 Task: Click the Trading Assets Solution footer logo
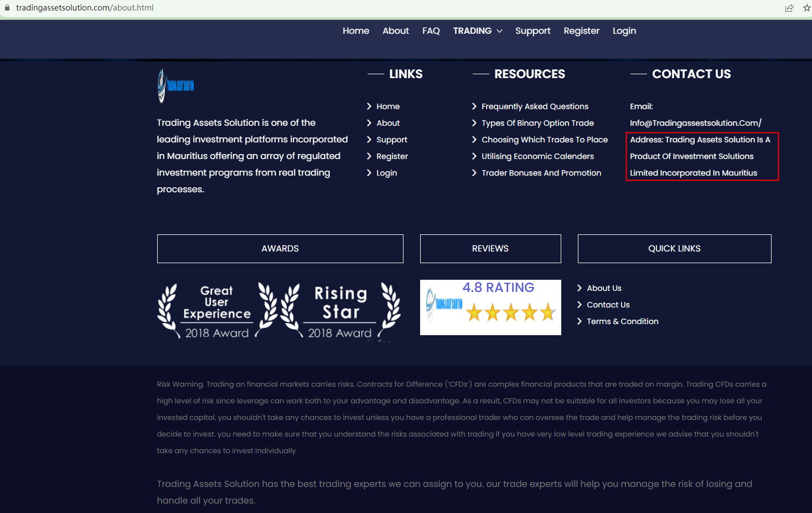175,86
